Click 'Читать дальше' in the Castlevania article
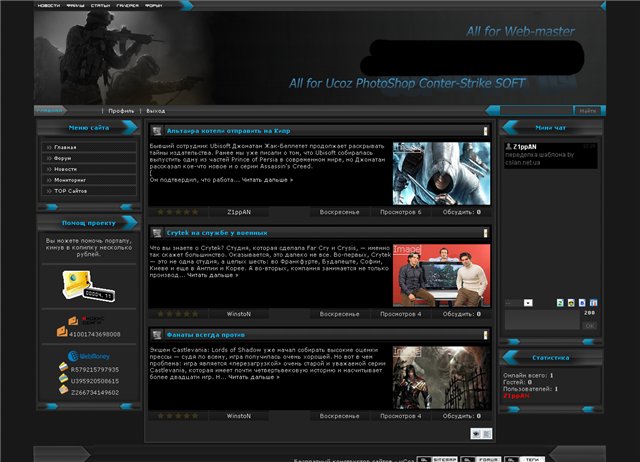640x462 pixels. (x=254, y=377)
